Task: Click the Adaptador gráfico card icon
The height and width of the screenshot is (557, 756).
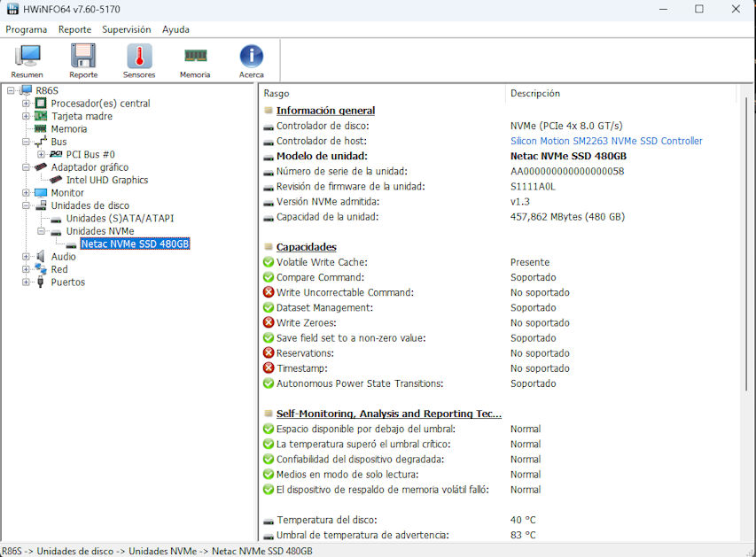Action: (41, 166)
